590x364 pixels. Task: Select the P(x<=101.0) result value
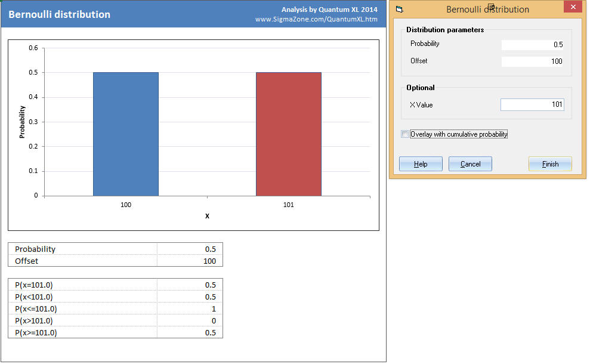[190, 309]
